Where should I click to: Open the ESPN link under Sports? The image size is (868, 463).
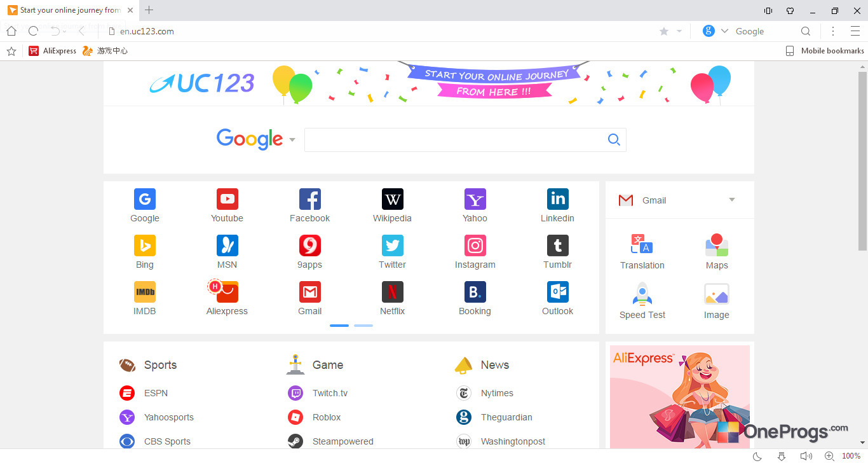144,393
